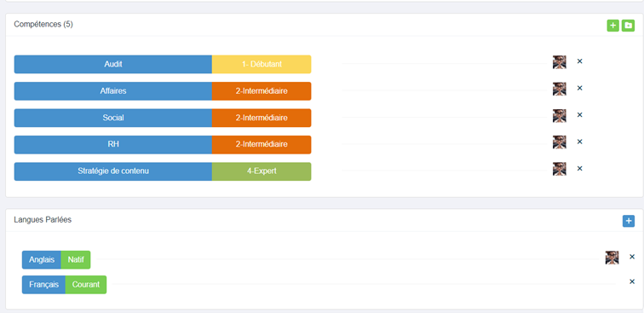Viewport: 644px width, 313px height.
Task: Click the 4-Expert level badge
Action: pos(262,171)
